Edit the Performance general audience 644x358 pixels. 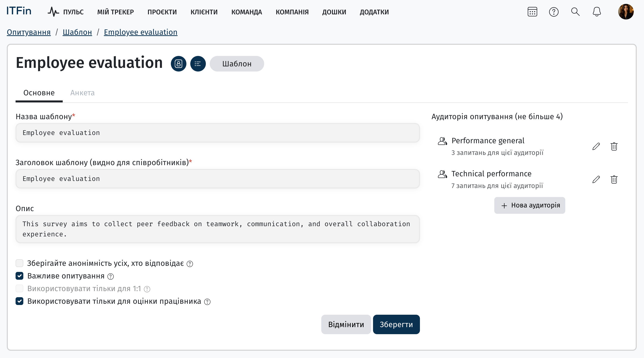click(x=596, y=146)
